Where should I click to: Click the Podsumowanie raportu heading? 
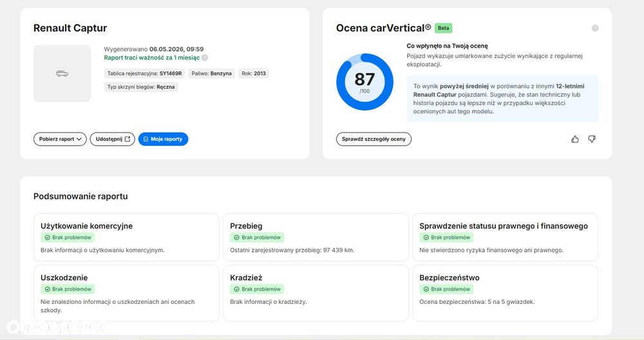click(80, 196)
